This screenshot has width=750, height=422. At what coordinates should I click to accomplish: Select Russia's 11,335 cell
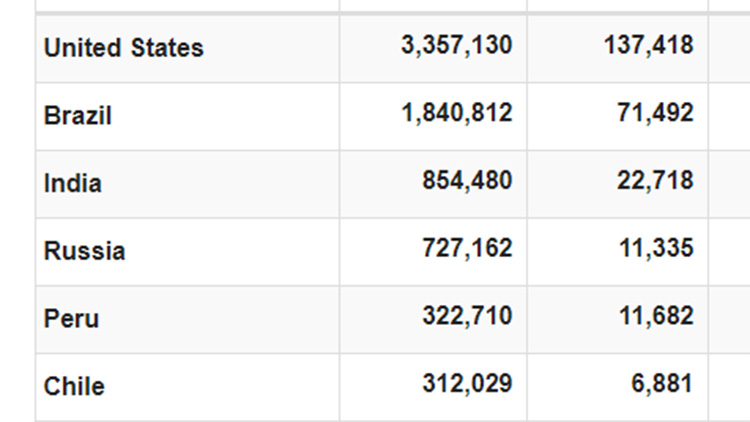tap(655, 249)
